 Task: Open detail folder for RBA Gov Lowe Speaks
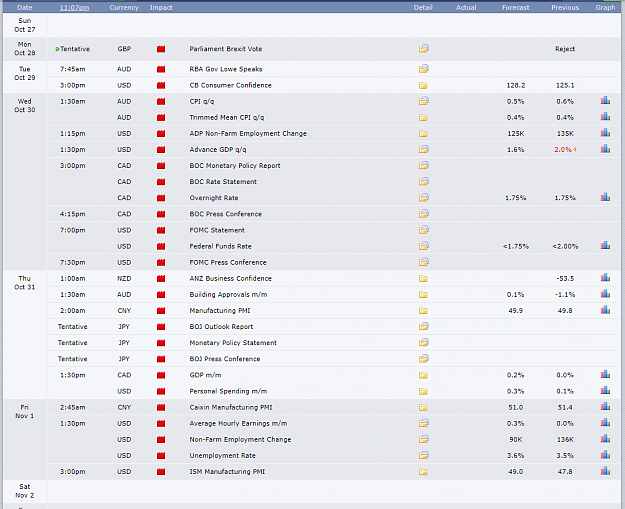(x=423, y=69)
